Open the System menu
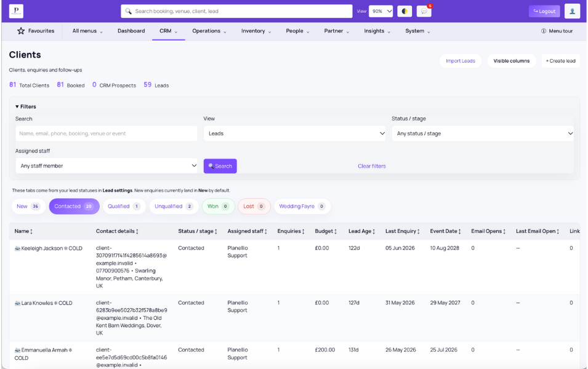Screen dimensions: 588x369 [x=417, y=31]
